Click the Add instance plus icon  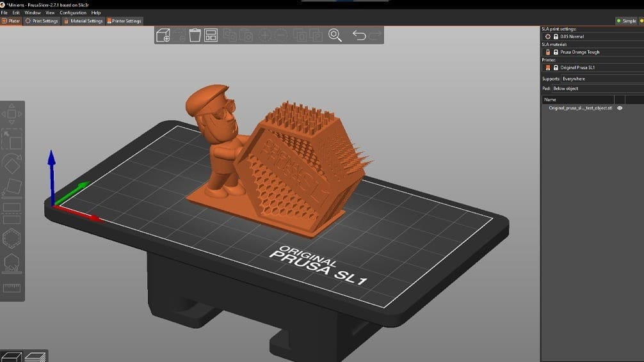point(264,35)
